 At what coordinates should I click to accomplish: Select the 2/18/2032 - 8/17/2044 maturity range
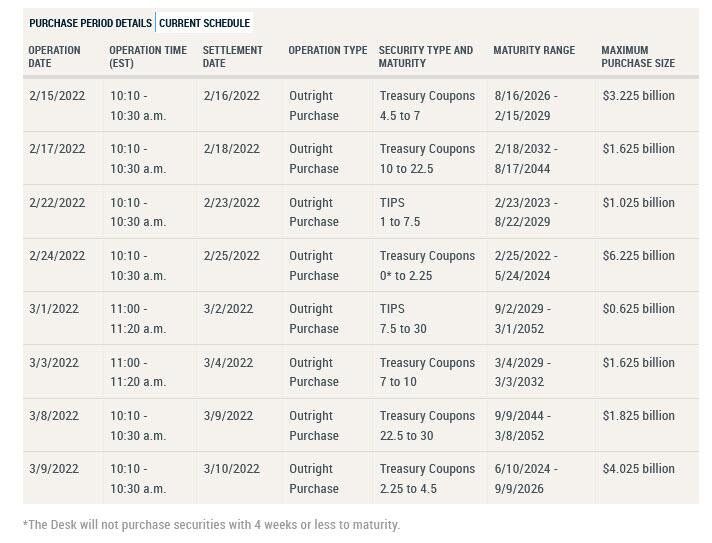527,158
